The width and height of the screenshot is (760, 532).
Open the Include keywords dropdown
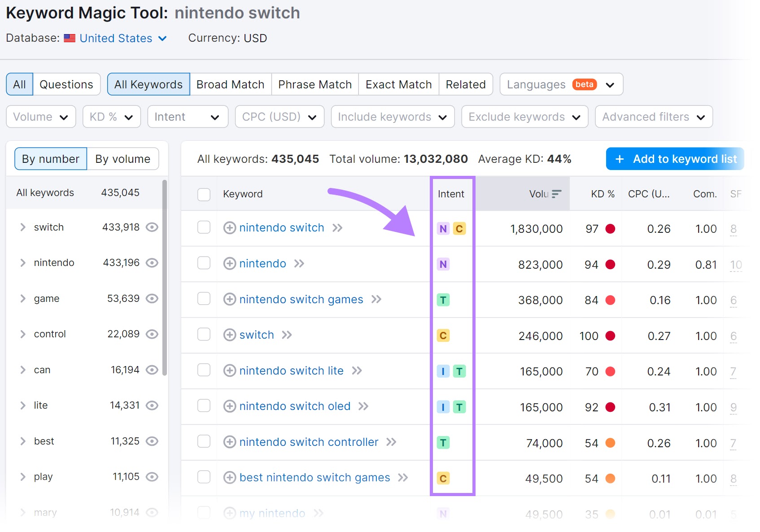tap(393, 117)
